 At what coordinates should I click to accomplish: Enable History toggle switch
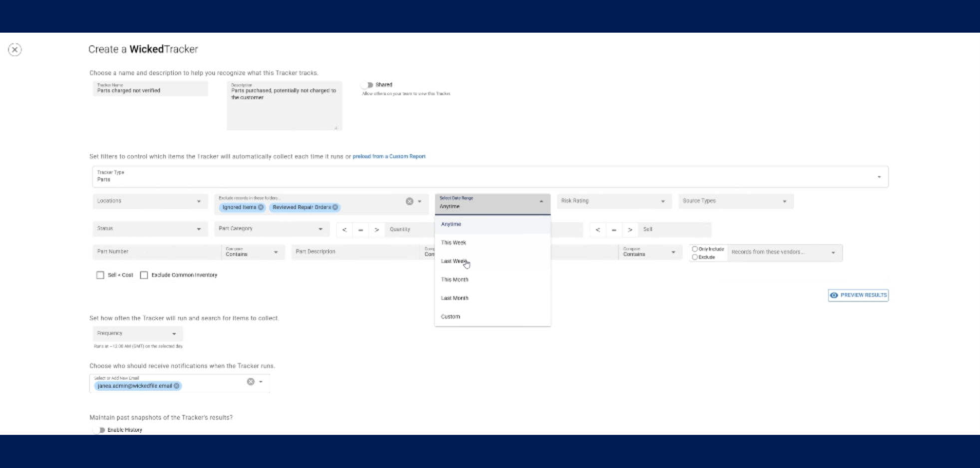pyautogui.click(x=100, y=430)
